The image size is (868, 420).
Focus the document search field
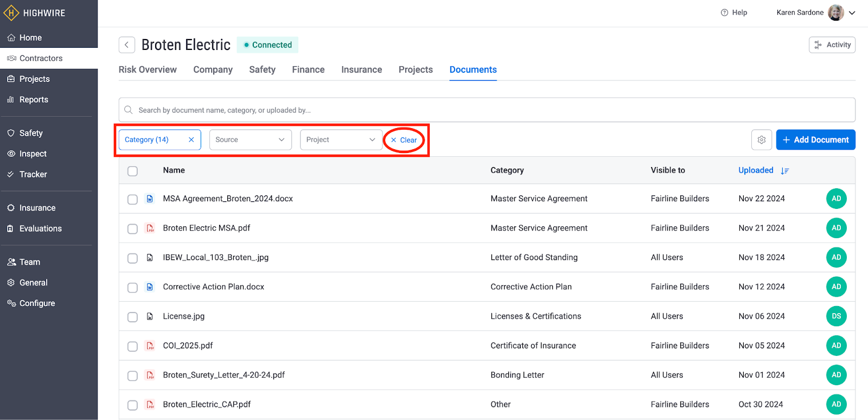click(487, 110)
